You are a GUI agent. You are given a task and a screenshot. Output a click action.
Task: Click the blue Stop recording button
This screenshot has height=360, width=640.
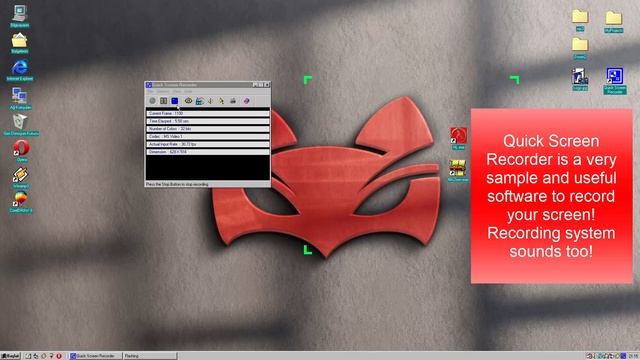pyautogui.click(x=175, y=101)
